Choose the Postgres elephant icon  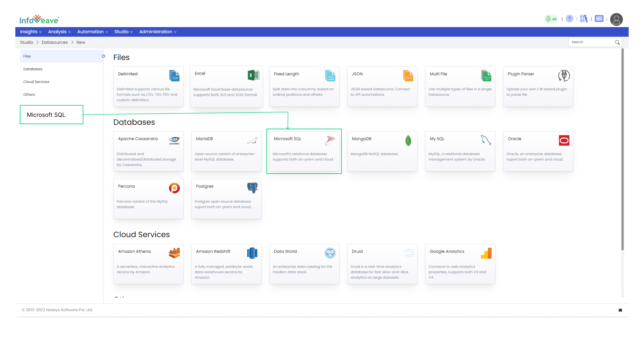click(252, 188)
